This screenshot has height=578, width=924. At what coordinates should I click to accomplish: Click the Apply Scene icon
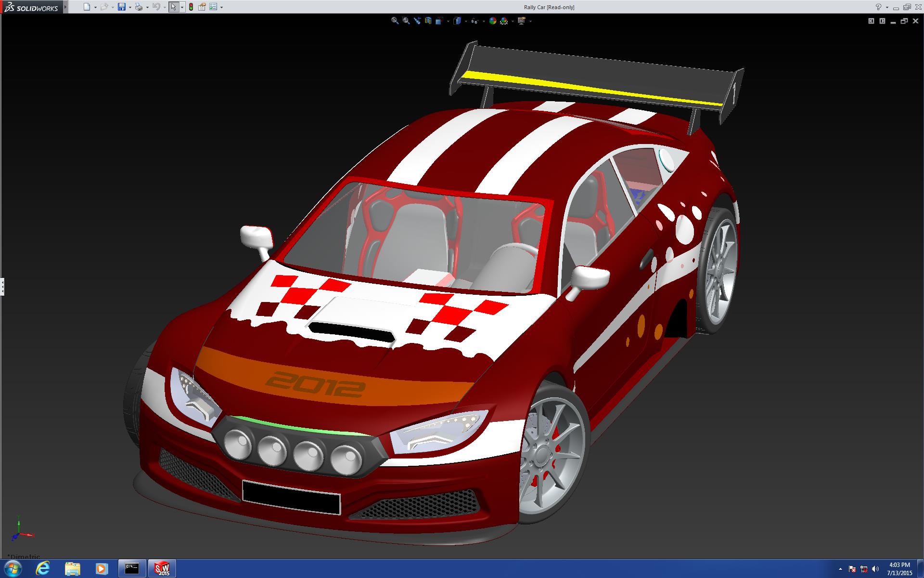[x=504, y=21]
